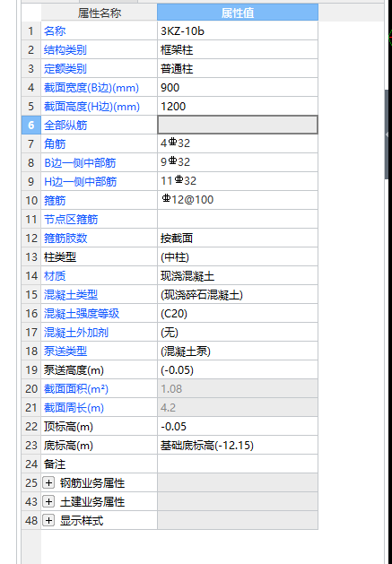Select the H边一侧中部筋 label
Image resolution: width=392 pixels, height=564 pixels.
click(x=80, y=181)
